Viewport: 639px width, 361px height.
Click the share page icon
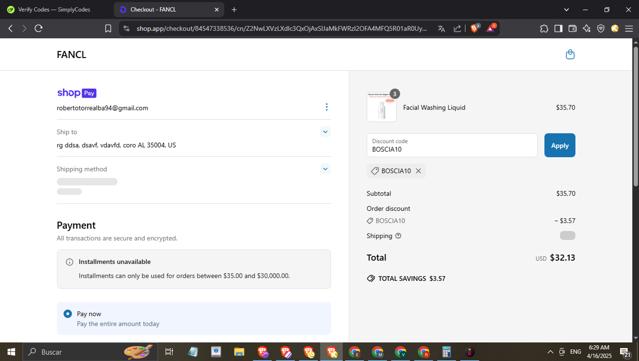point(457,29)
